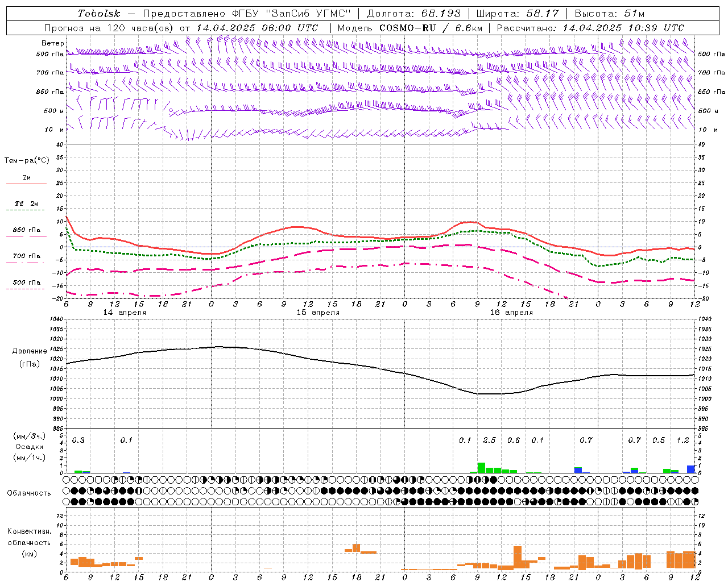Click the "Давление" pressure panel label

(x=30, y=351)
